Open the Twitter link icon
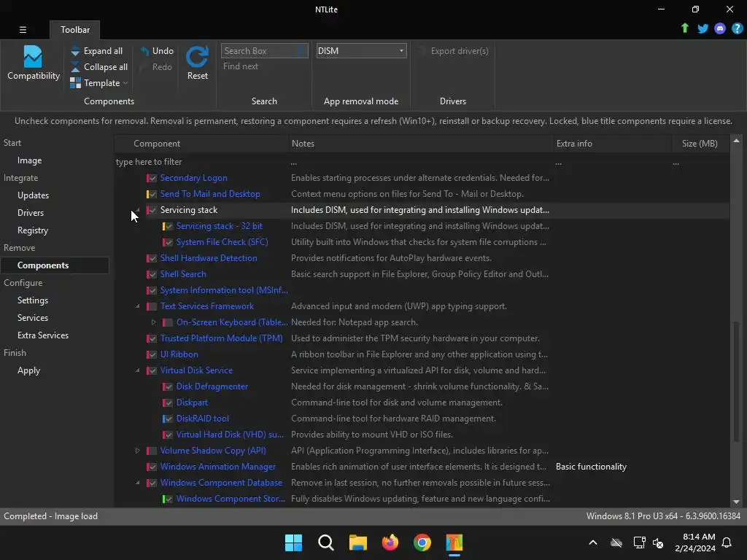The height and width of the screenshot is (560, 747). click(x=703, y=28)
